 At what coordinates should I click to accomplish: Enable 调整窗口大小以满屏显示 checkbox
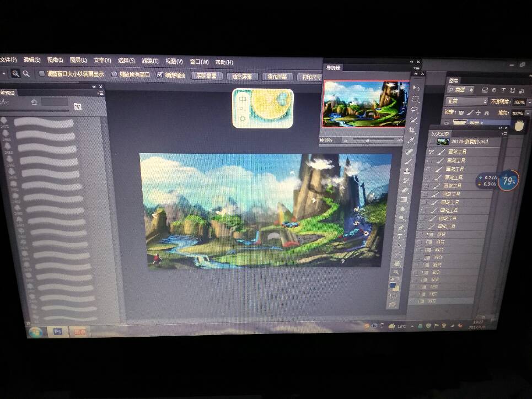[x=42, y=73]
